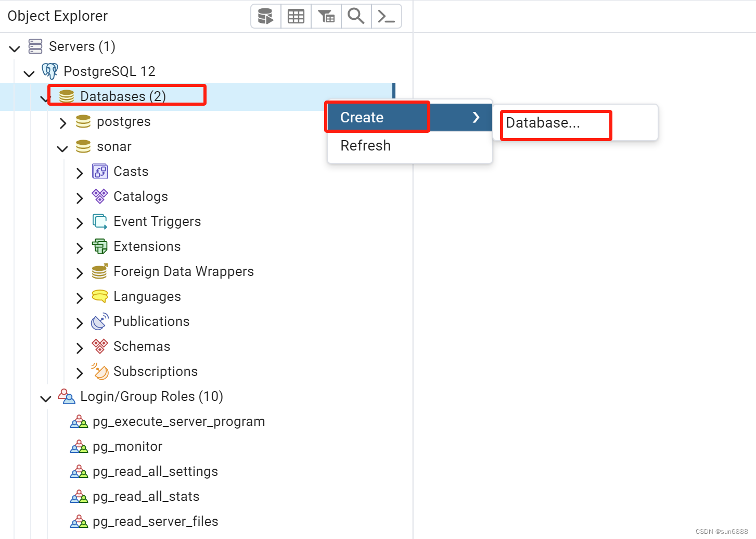The width and height of the screenshot is (756, 539).
Task: Select the Extensions tree label
Action: click(147, 246)
